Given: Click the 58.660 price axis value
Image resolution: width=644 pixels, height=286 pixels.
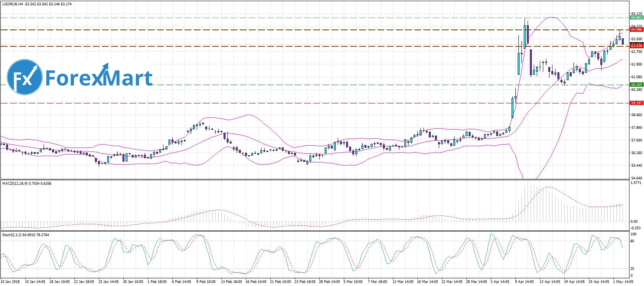Looking at the screenshot, I should pos(637,115).
